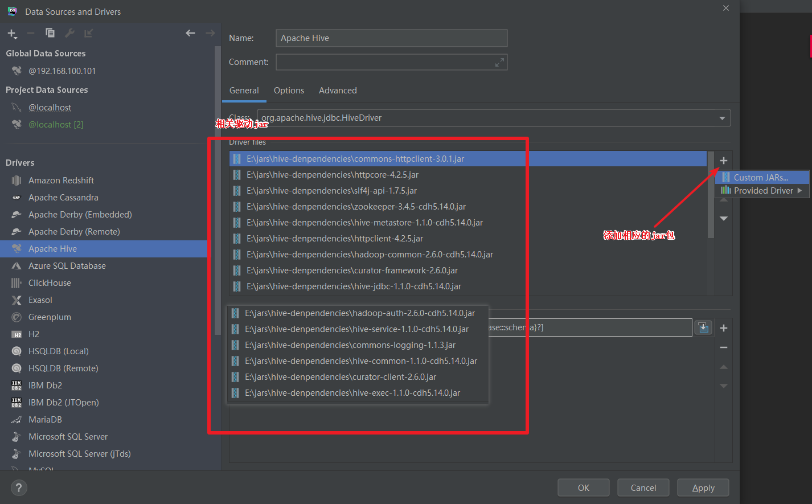Open the driver Class dropdown
812x504 pixels.
[722, 118]
